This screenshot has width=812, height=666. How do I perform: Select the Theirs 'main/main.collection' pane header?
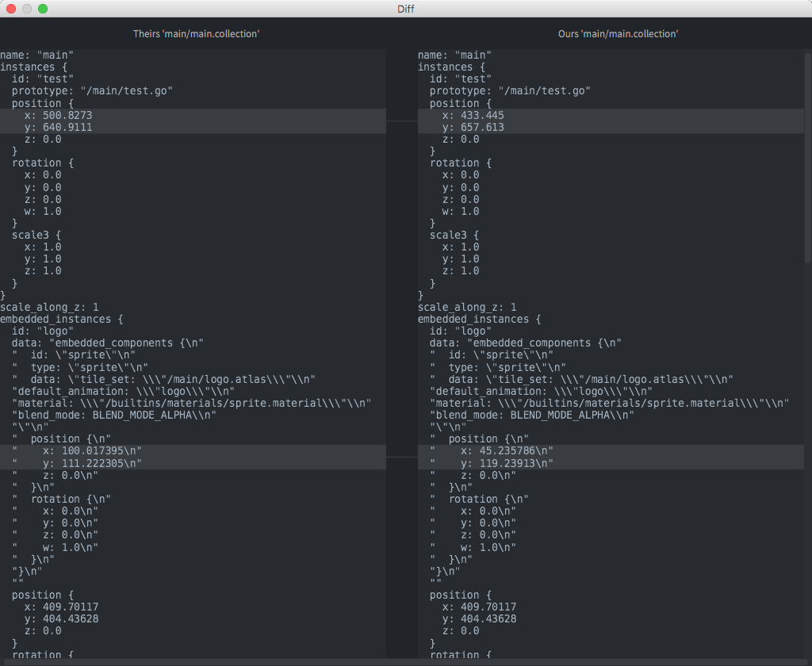point(197,34)
